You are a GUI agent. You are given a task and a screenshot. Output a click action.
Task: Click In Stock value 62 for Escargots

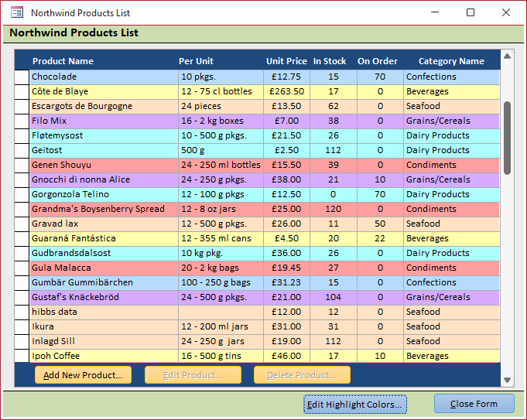click(x=334, y=107)
